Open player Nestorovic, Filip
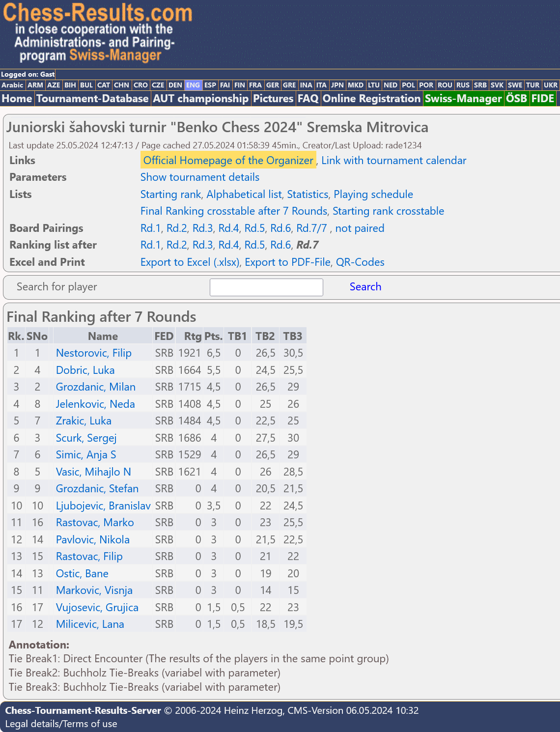This screenshot has width=560, height=732. (x=94, y=353)
